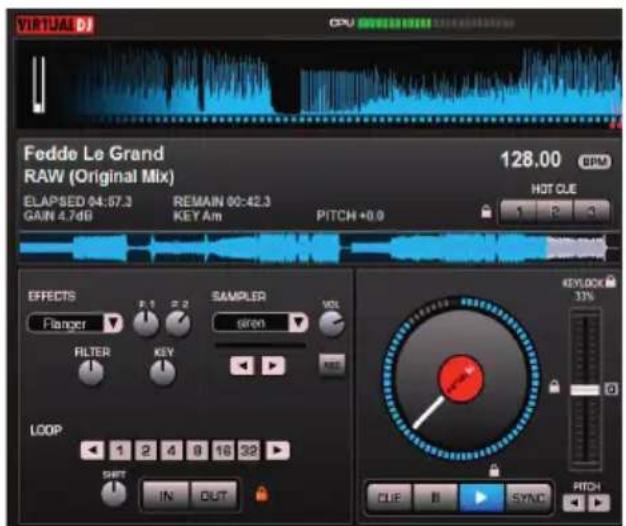Click the KEY Am readout
This screenshot has width=626, height=526.
[197, 216]
